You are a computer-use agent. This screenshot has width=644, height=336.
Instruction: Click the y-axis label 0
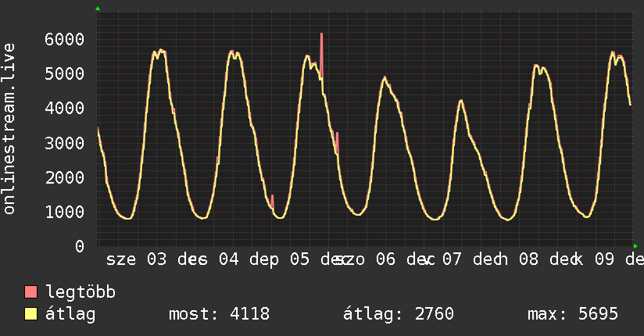(80, 246)
